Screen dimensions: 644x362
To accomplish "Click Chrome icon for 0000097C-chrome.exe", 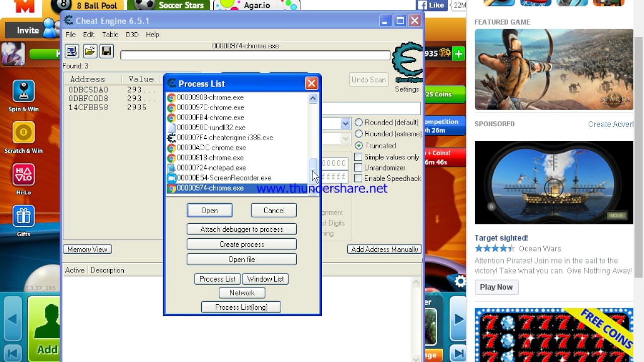I will (172, 108).
